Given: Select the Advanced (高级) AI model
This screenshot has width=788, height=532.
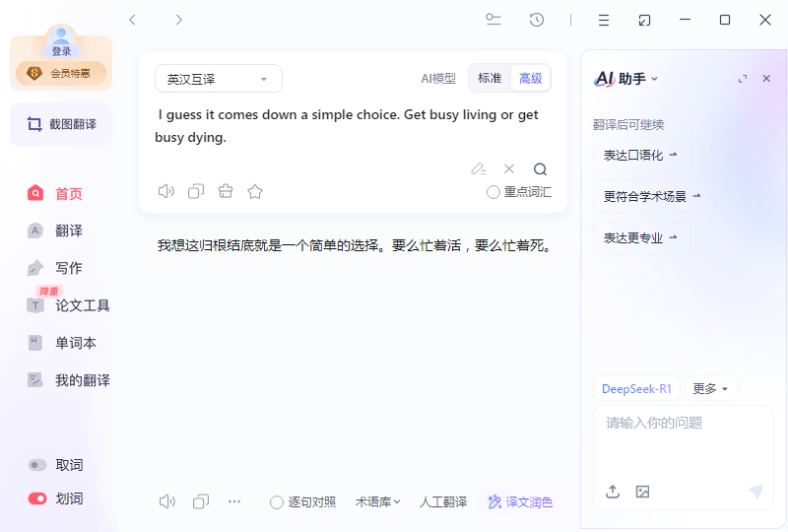Looking at the screenshot, I should pos(531,79).
